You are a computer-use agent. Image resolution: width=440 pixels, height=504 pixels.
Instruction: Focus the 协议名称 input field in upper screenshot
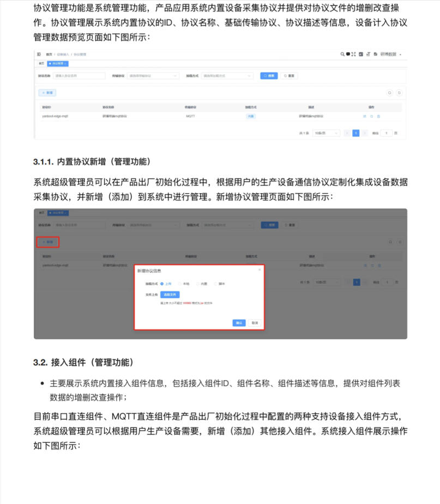(x=79, y=76)
